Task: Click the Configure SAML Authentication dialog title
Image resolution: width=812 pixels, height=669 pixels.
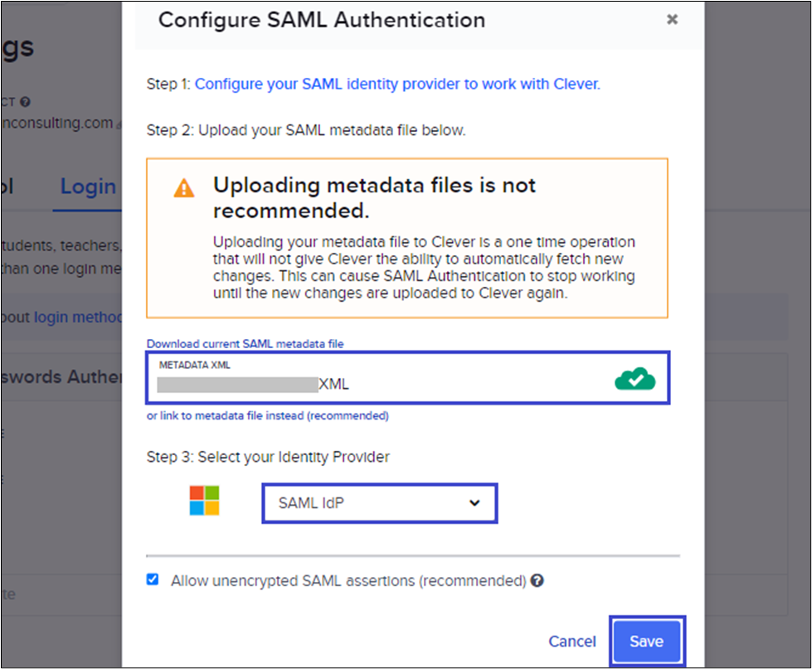Action: pos(322,20)
